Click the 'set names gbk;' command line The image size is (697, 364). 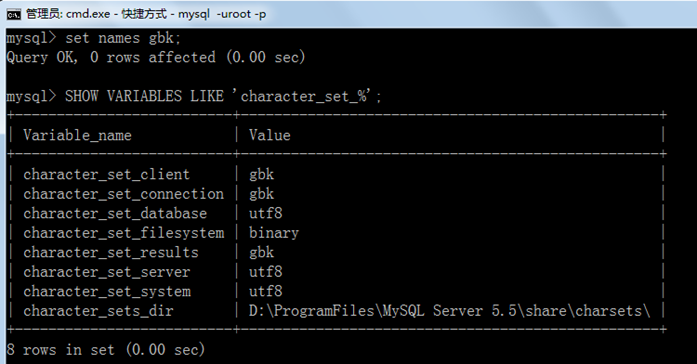(123, 38)
